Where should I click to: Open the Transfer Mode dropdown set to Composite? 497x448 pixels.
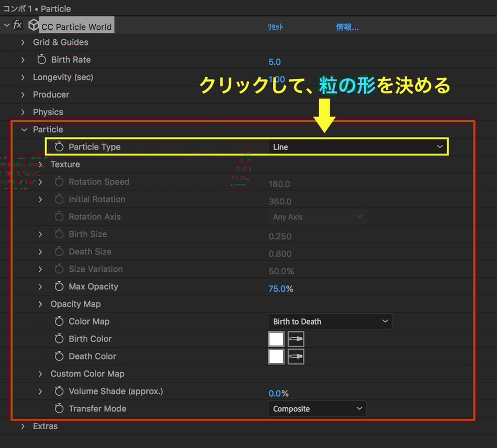pos(317,409)
